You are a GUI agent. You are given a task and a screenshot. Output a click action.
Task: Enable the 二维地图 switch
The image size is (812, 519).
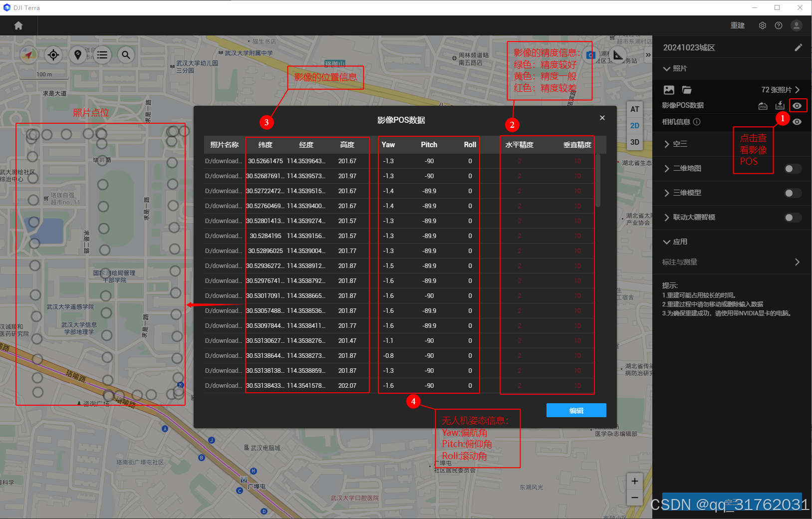click(x=793, y=169)
